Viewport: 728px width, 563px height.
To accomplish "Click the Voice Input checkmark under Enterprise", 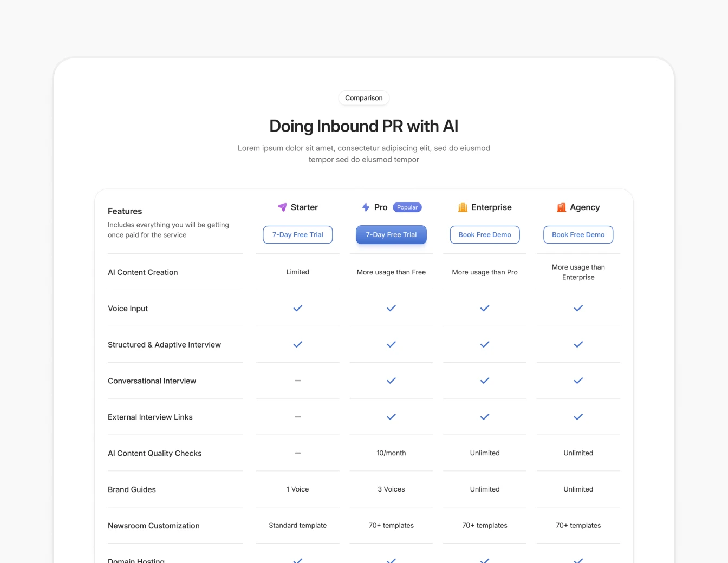I will coord(485,308).
